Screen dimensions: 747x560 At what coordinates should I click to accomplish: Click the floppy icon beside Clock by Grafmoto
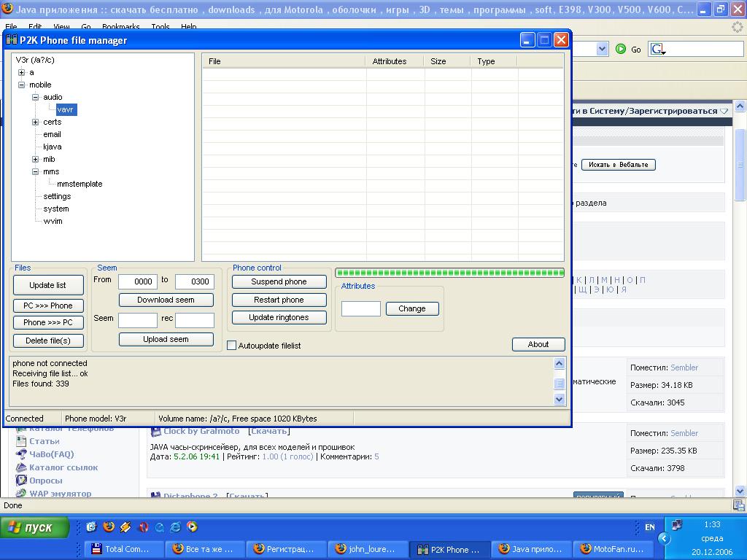[156, 432]
